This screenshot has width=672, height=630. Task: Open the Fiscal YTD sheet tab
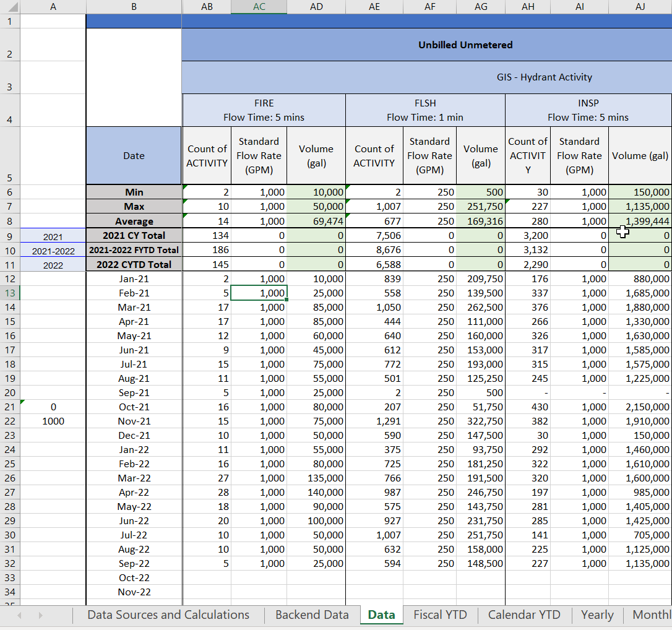(440, 615)
